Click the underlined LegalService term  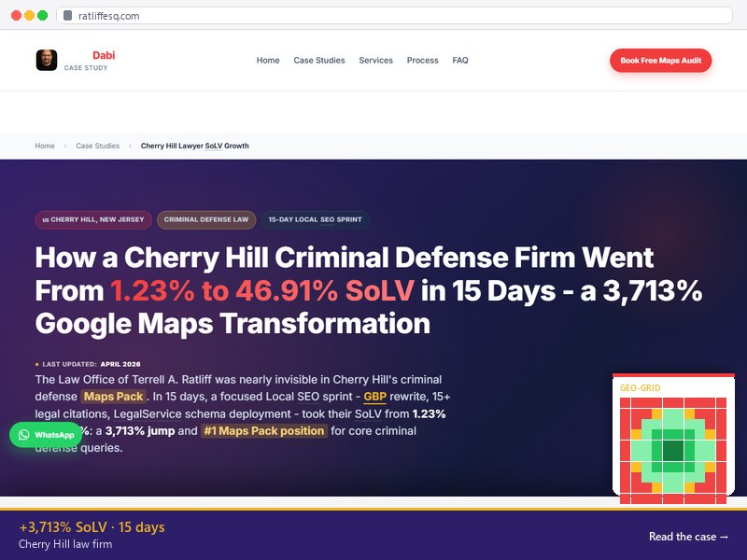[148, 413]
